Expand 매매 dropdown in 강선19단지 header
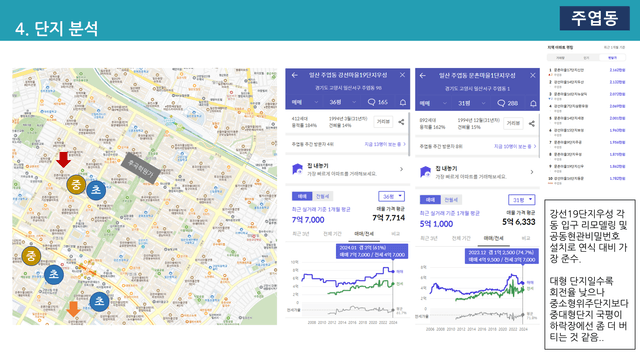This screenshot has width=640, height=360. (304, 102)
